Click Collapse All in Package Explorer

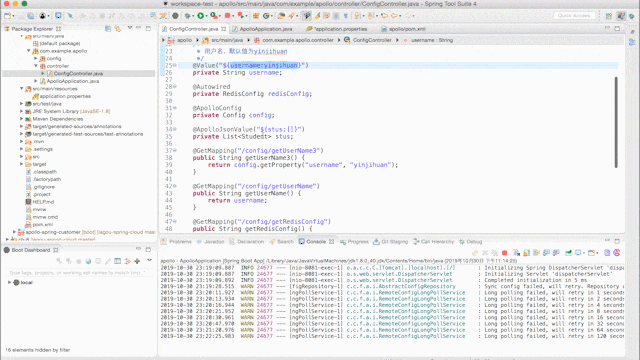tap(108, 29)
